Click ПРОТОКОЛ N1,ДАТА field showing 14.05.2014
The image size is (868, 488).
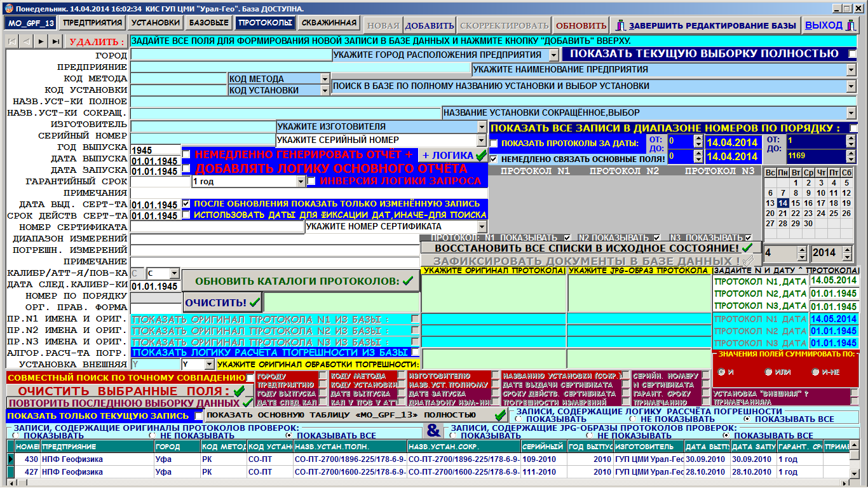[834, 280]
